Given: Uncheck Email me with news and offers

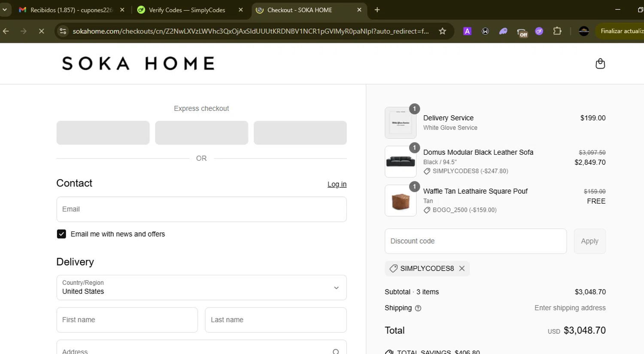Looking at the screenshot, I should 61,234.
